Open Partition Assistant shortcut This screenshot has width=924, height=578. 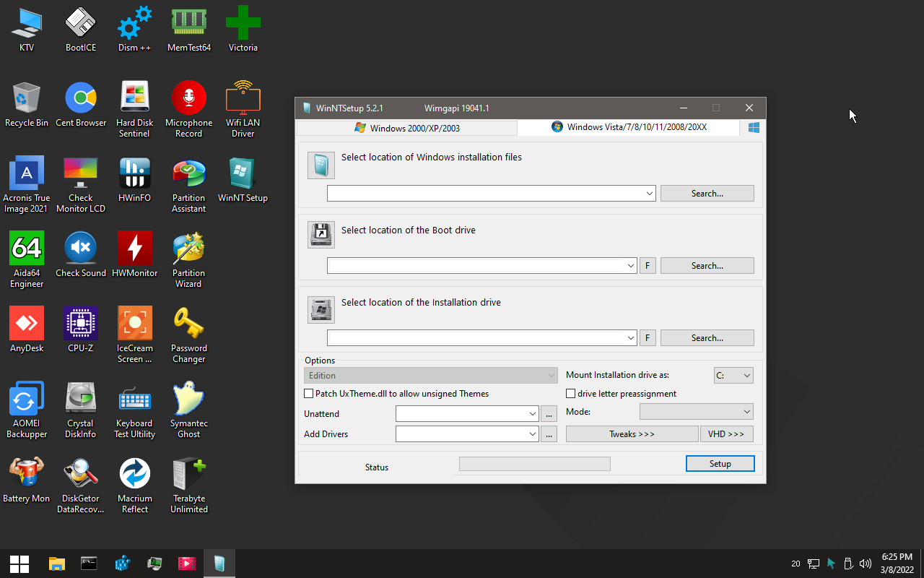189,184
